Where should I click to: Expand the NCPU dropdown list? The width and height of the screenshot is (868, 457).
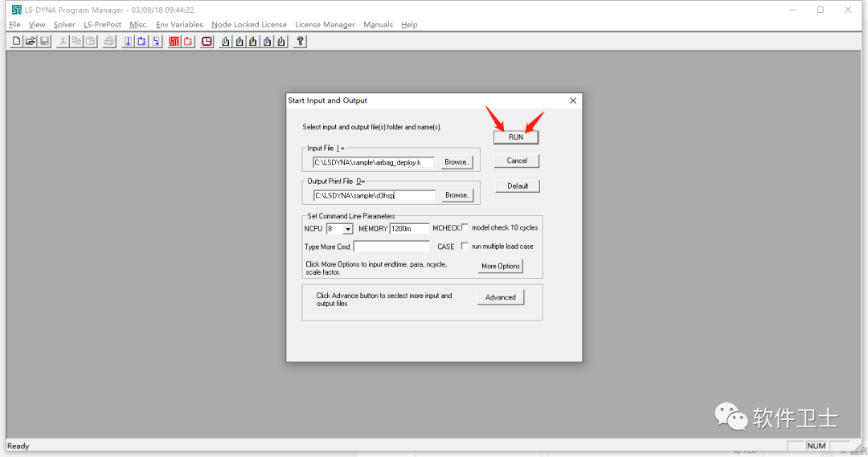tap(348, 229)
